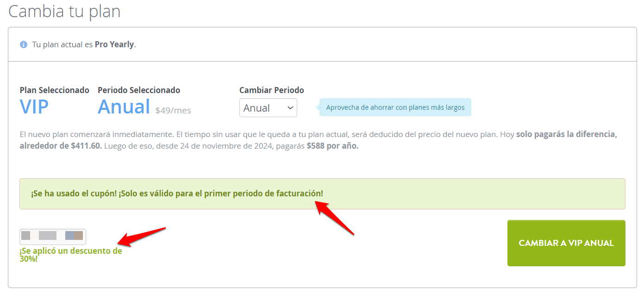Click the green coupon used notification banner
The width and height of the screenshot is (644, 295).
click(322, 194)
